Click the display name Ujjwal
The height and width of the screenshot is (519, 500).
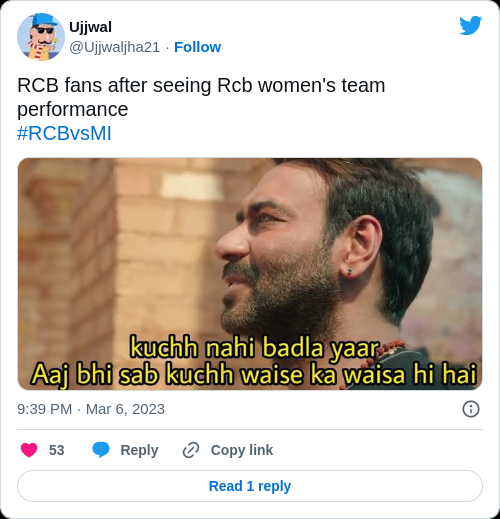(90, 27)
